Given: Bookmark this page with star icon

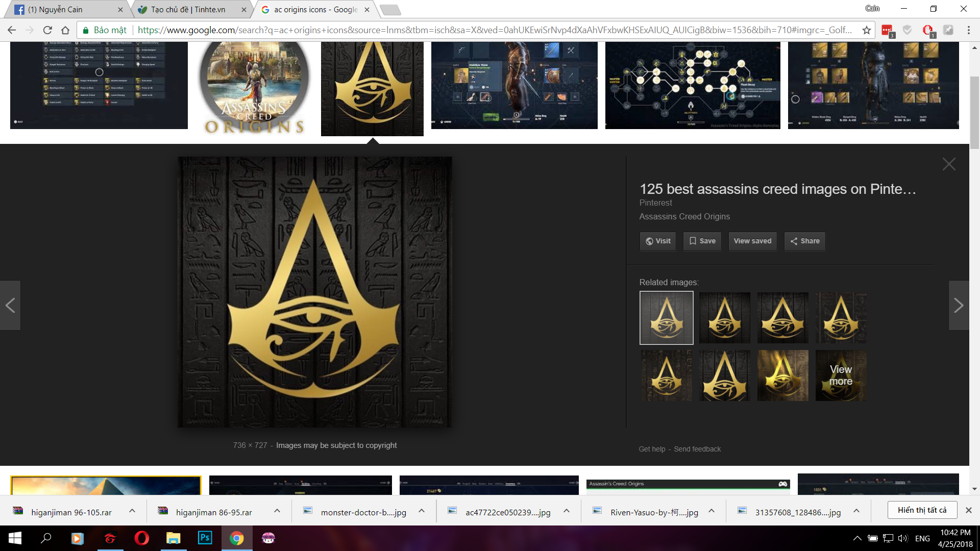Looking at the screenshot, I should (866, 30).
